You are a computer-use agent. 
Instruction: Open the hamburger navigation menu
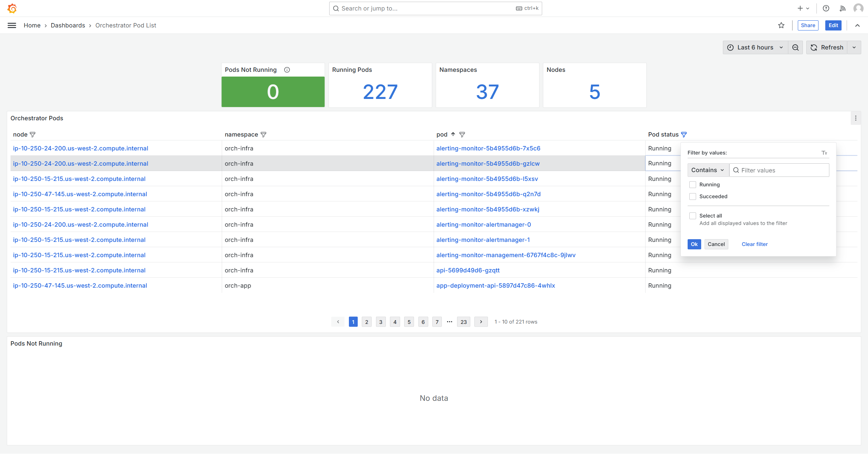point(12,25)
